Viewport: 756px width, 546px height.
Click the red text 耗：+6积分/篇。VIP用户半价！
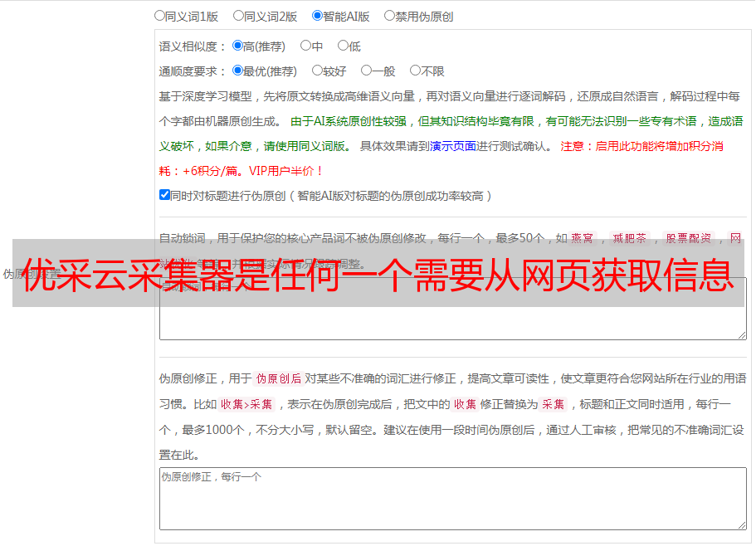[241, 171]
